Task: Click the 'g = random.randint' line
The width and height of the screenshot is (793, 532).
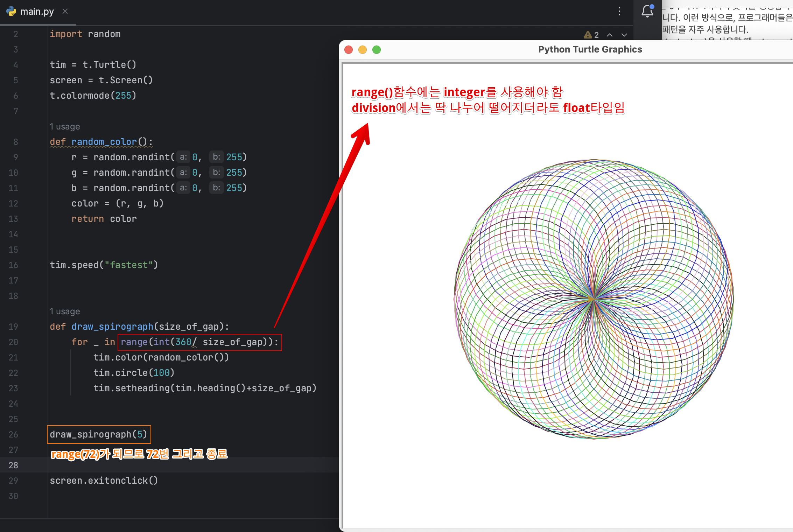Action: point(159,173)
